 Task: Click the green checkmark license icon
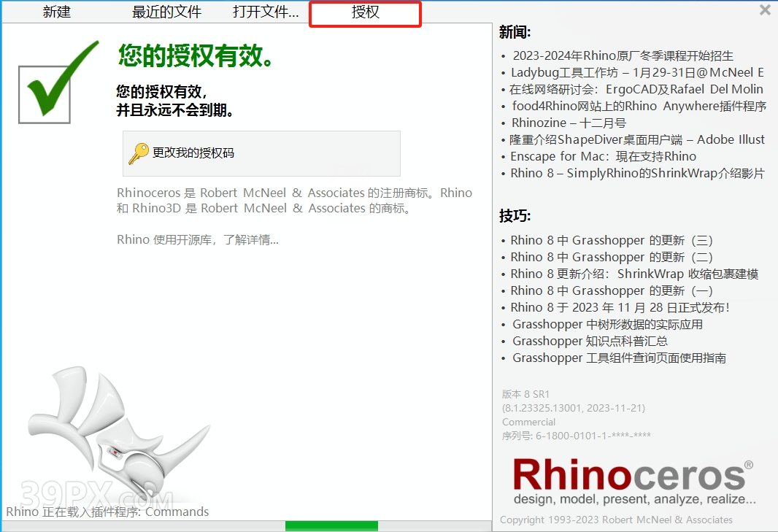[58, 82]
